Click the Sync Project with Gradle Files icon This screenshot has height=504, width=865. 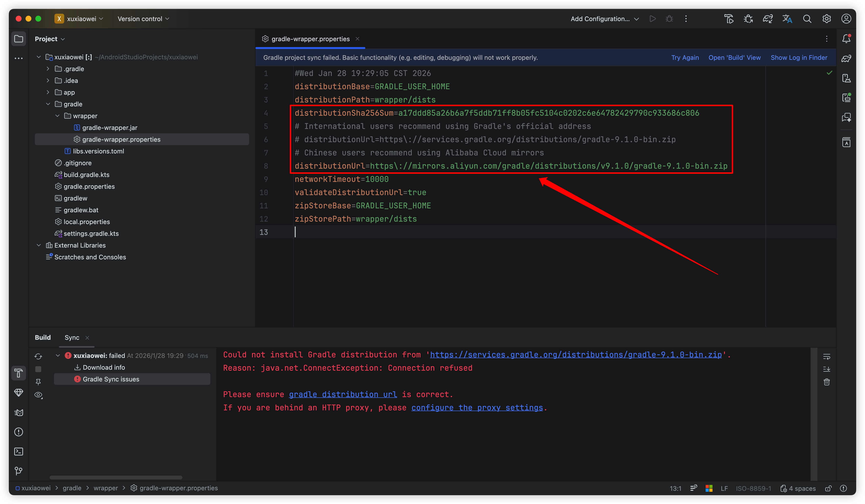pyautogui.click(x=767, y=19)
